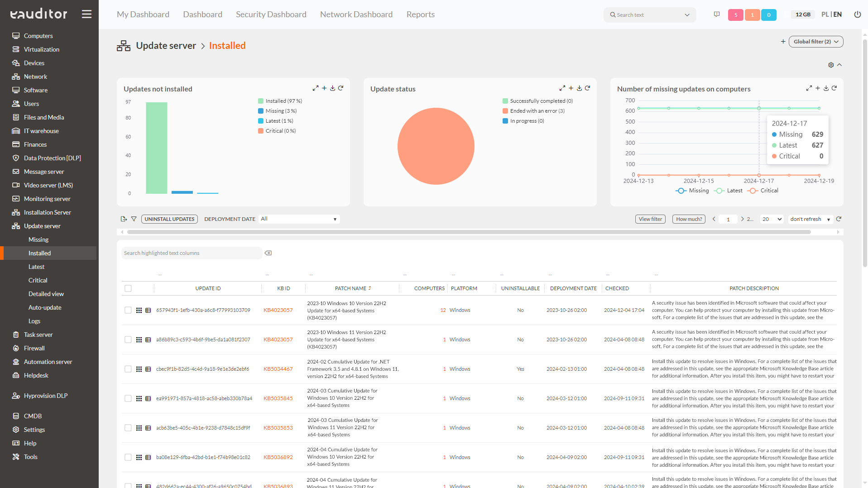
Task: Click the hamburger menu icon beside the logo
Action: click(86, 14)
